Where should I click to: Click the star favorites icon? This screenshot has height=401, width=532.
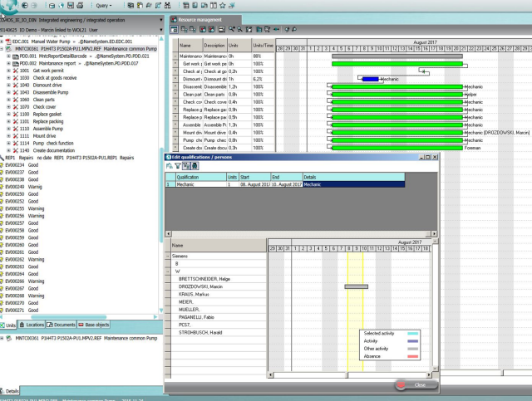point(223,6)
